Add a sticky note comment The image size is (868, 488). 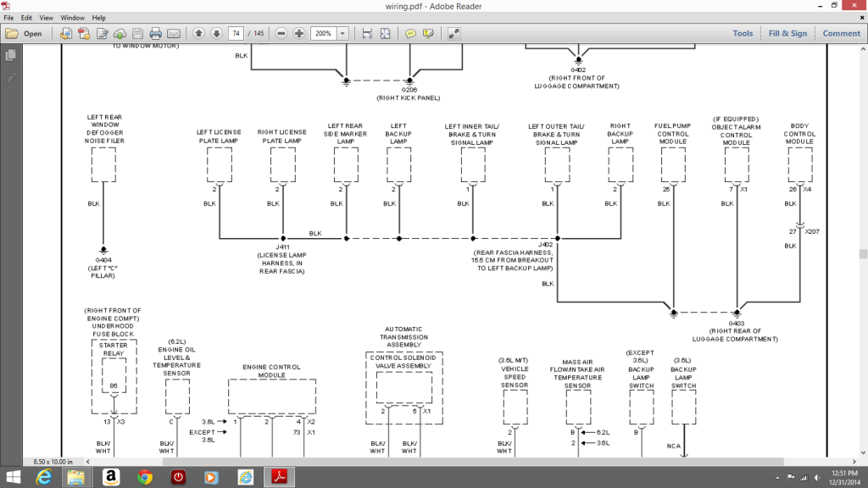click(410, 34)
